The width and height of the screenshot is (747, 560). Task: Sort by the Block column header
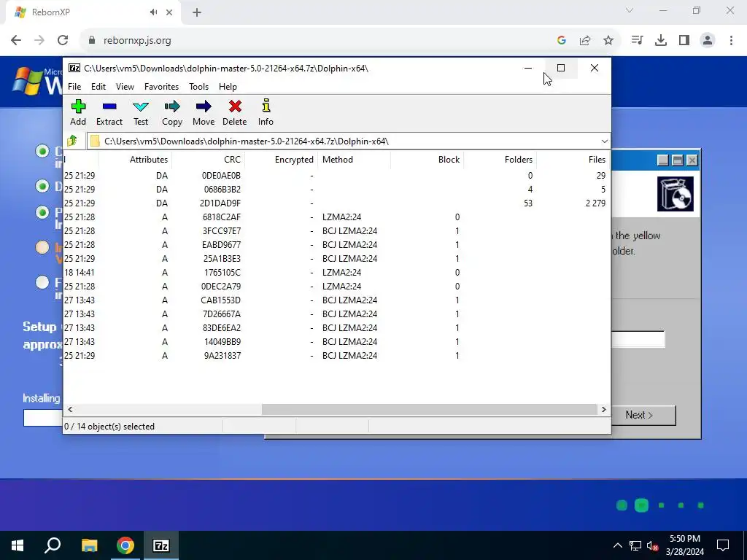(x=427, y=160)
